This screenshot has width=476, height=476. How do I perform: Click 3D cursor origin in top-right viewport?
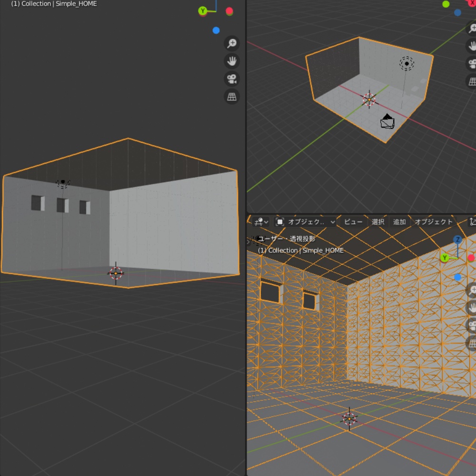tap(369, 99)
